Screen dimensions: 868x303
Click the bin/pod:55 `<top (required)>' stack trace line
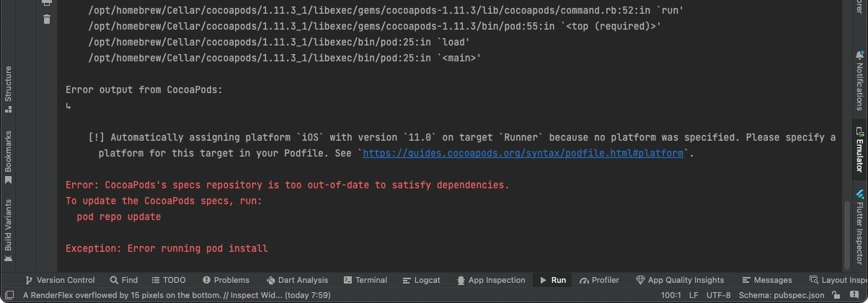(375, 26)
